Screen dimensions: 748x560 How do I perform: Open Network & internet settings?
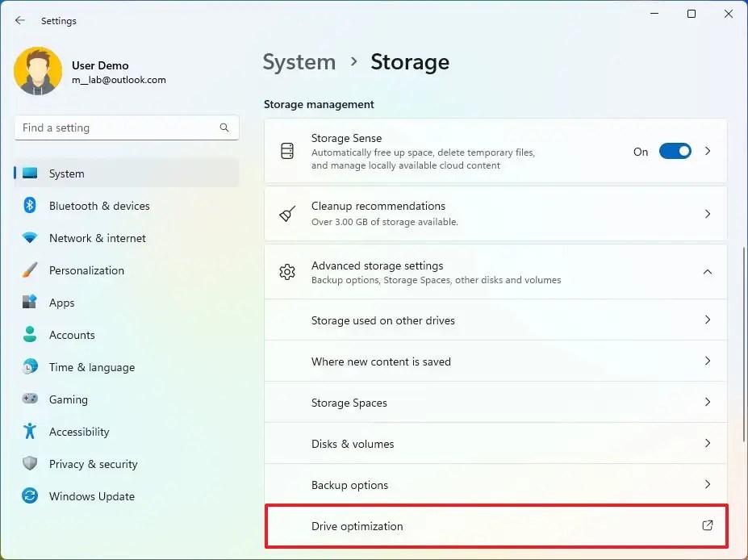97,238
